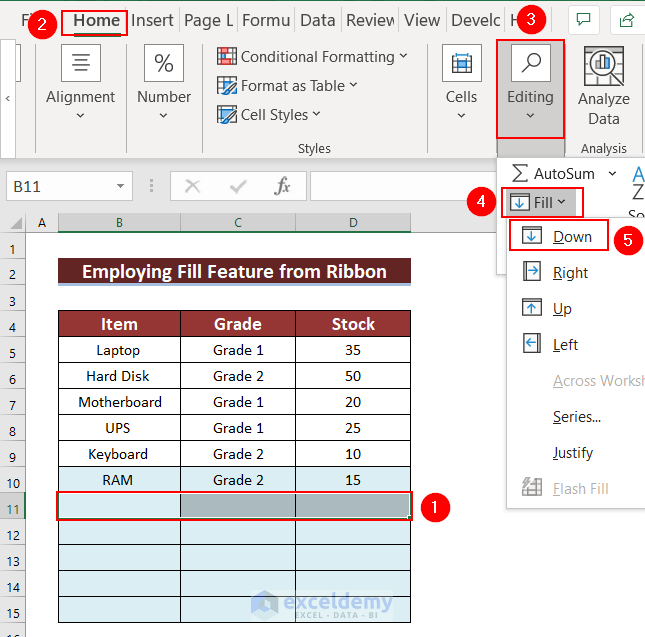Open the Series... fill option

[577, 417]
